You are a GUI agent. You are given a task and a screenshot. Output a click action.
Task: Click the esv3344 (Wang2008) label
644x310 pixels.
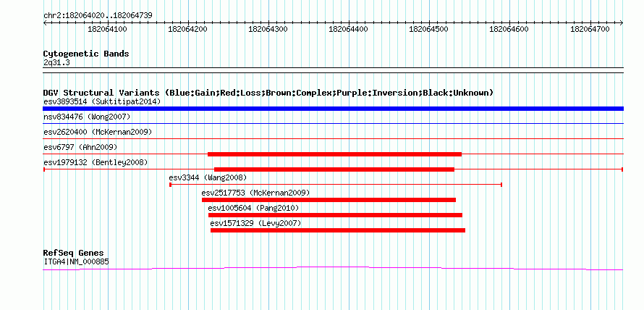pyautogui.click(x=208, y=177)
